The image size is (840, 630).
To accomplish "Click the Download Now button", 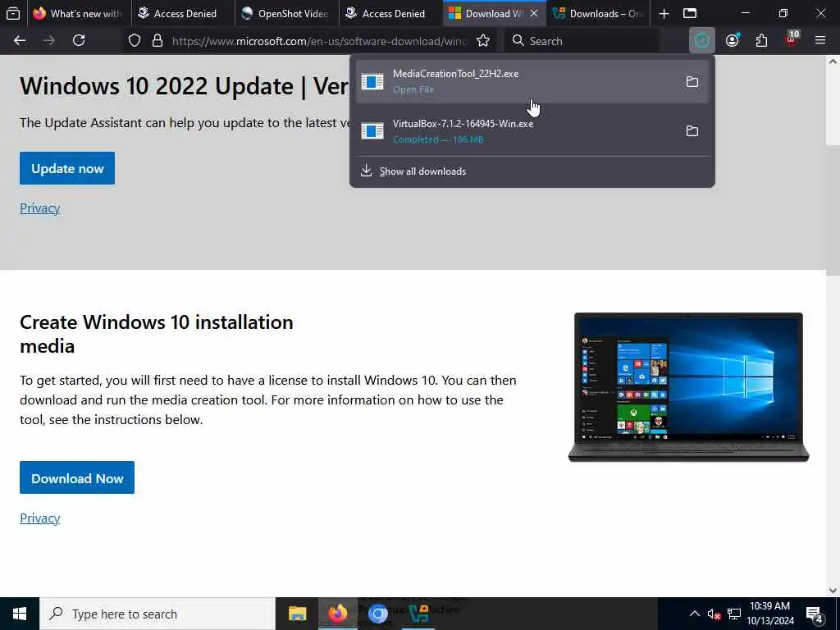I will (77, 478).
